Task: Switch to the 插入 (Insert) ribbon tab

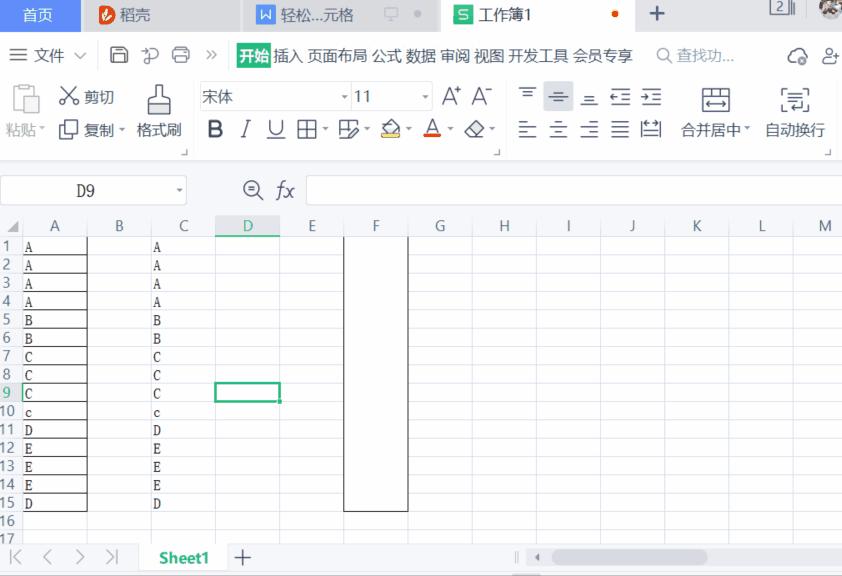Action: click(288, 56)
